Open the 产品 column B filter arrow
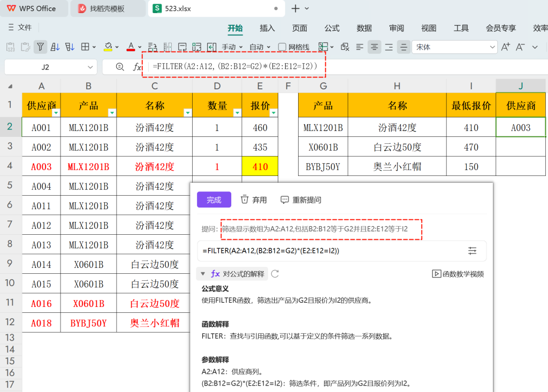The width and height of the screenshot is (548, 392). 112,112
